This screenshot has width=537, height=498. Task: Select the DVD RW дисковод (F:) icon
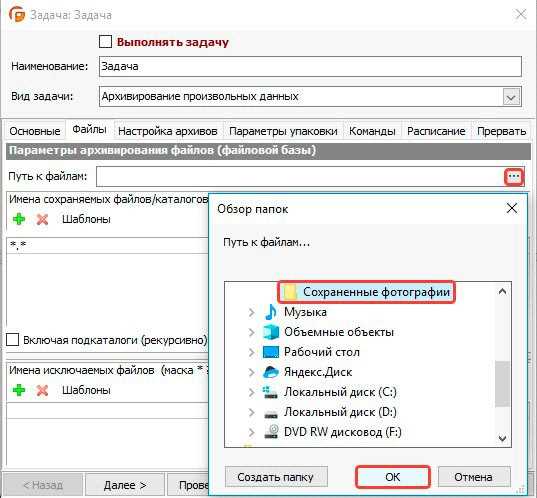[271, 432]
